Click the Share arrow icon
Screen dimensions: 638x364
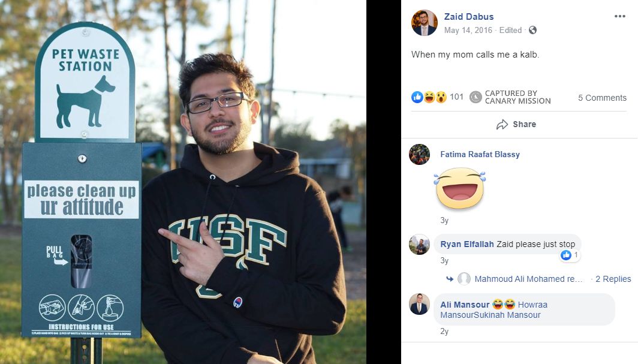click(x=502, y=124)
